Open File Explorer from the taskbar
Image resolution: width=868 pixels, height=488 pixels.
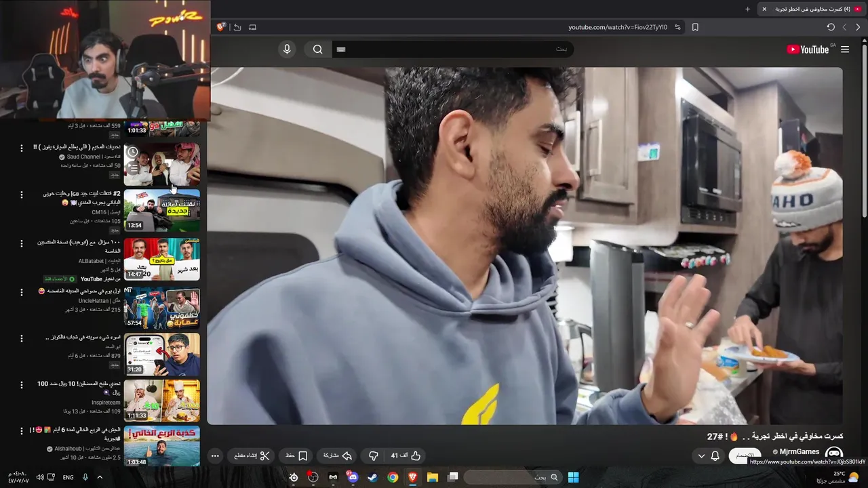point(433,477)
